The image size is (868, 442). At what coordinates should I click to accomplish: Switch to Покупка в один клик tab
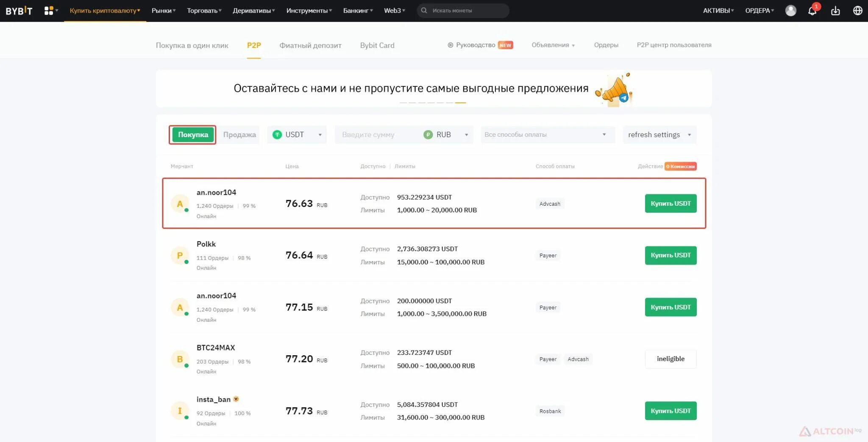tap(192, 45)
